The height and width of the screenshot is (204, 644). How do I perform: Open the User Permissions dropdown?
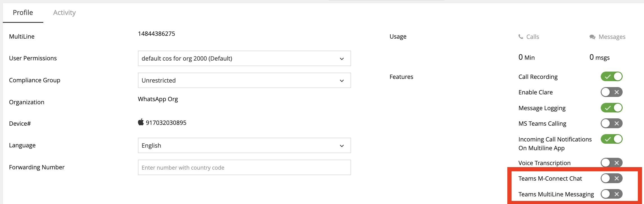click(x=244, y=58)
